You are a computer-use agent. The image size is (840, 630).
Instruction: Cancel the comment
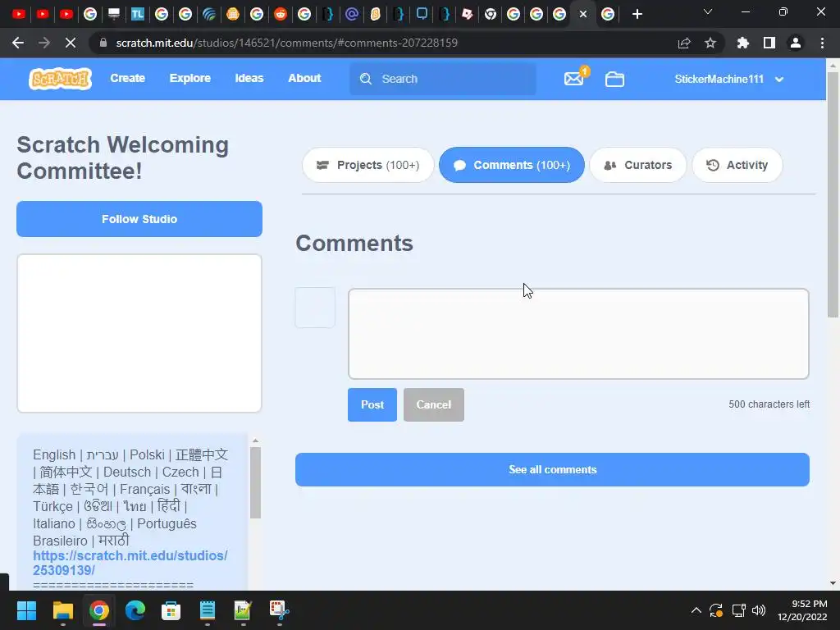[434, 405]
